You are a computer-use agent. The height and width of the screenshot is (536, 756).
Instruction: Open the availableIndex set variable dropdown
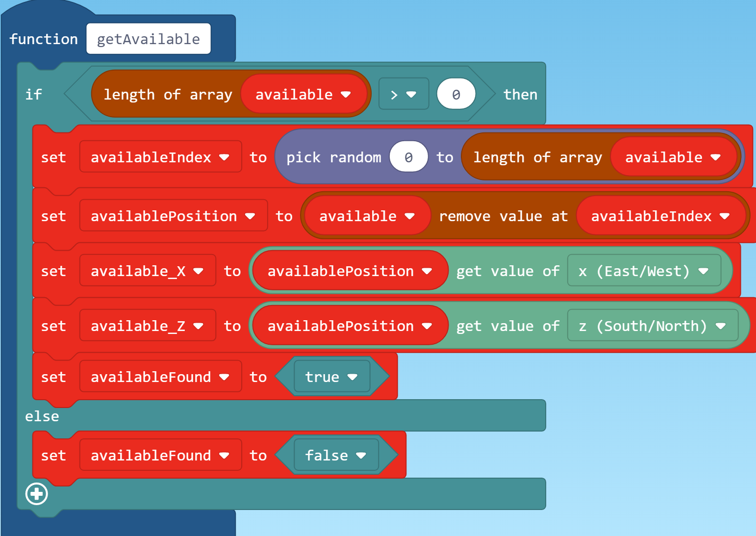coord(224,157)
